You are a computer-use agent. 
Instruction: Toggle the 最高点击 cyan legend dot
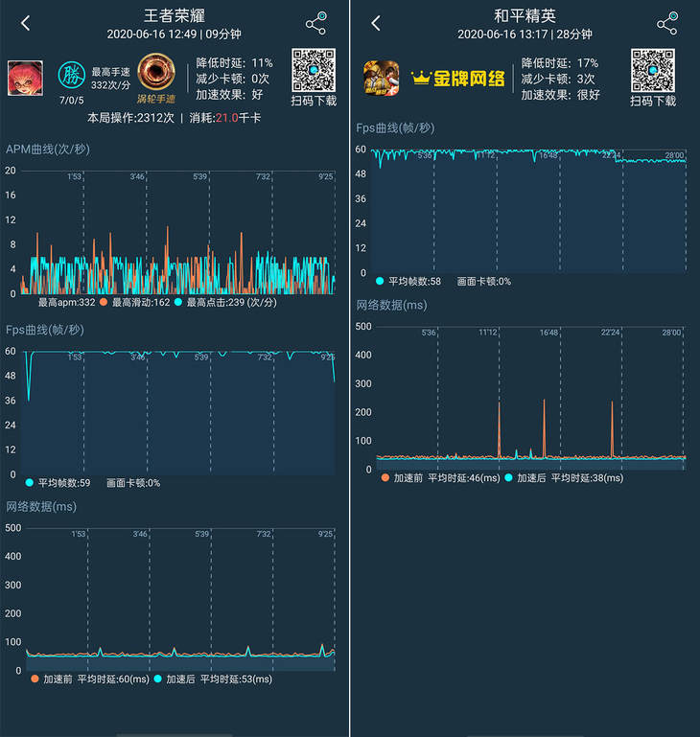[178, 302]
